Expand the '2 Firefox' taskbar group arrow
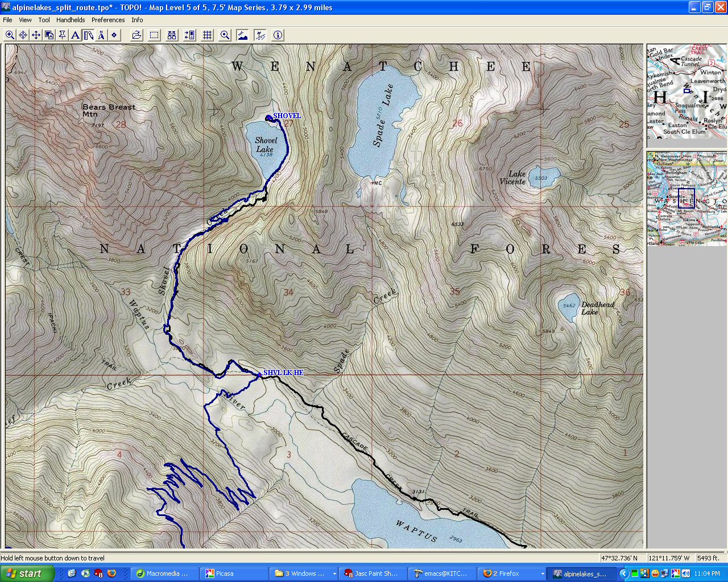This screenshot has width=728, height=582. [x=542, y=574]
